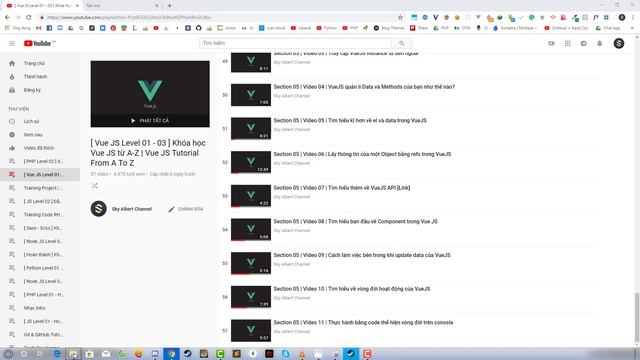Click the Tìm kiếm search field
640x360 pixels.
tap(295, 43)
